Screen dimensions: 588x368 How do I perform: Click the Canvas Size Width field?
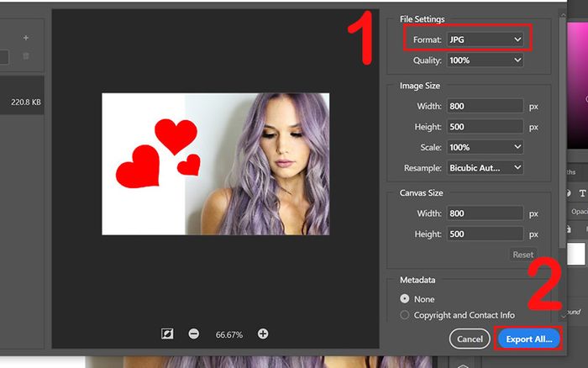point(486,213)
